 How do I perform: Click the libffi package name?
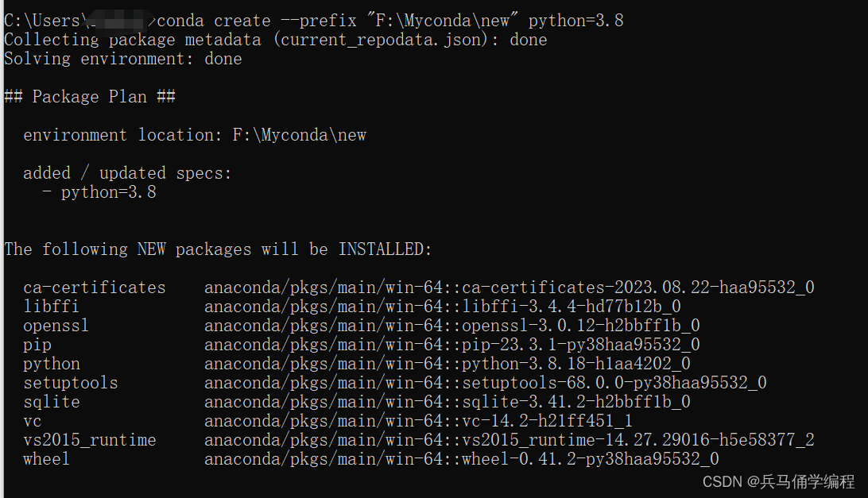pos(51,307)
